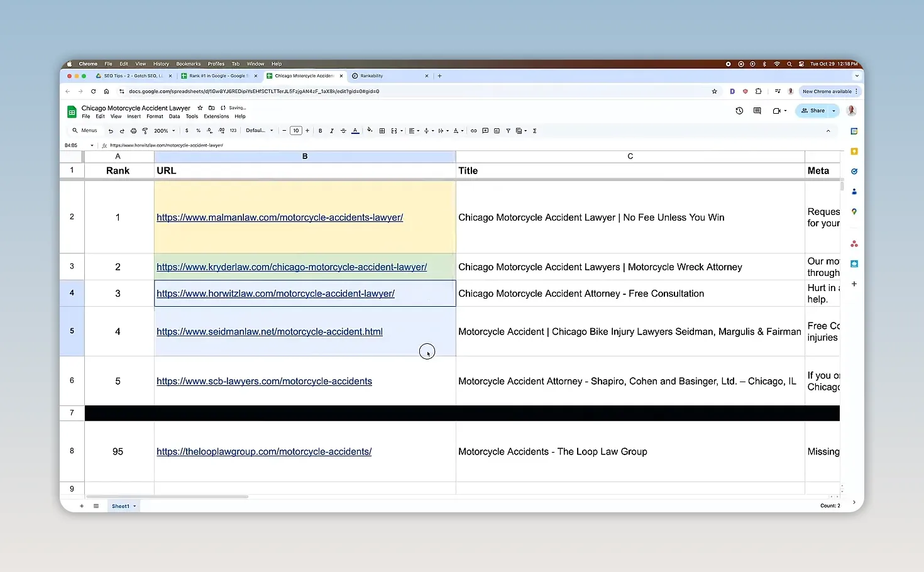Decrease font size with the minus button

(x=284, y=131)
